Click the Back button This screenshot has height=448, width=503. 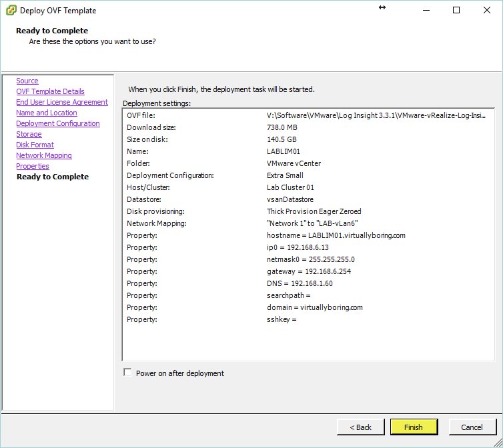tap(360, 427)
